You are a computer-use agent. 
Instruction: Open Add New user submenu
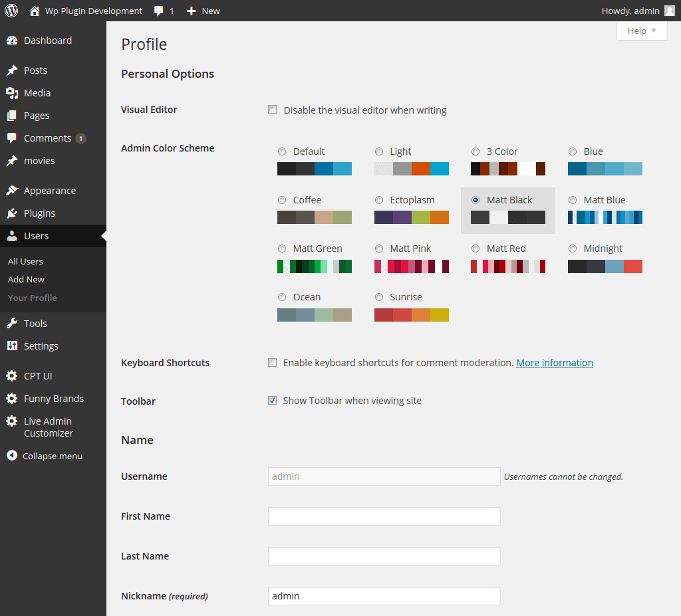pyautogui.click(x=26, y=280)
